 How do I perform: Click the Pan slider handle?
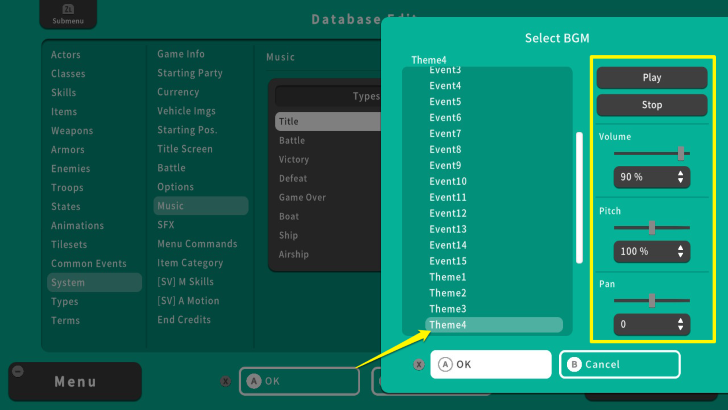coord(652,300)
